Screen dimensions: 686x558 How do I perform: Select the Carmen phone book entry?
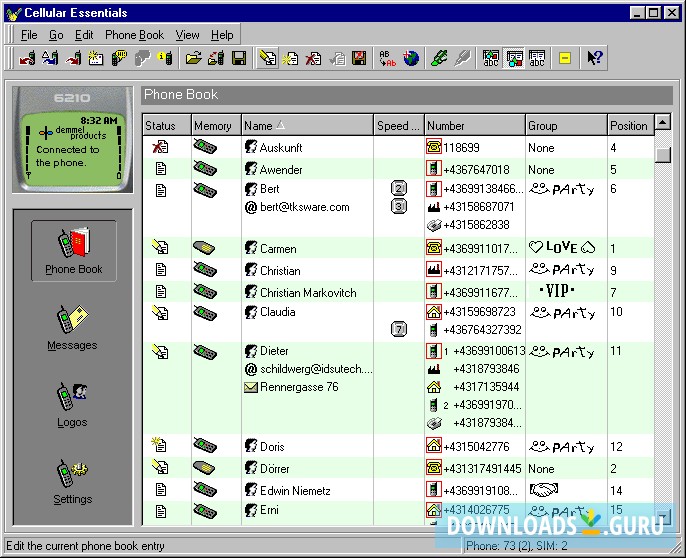point(278,248)
